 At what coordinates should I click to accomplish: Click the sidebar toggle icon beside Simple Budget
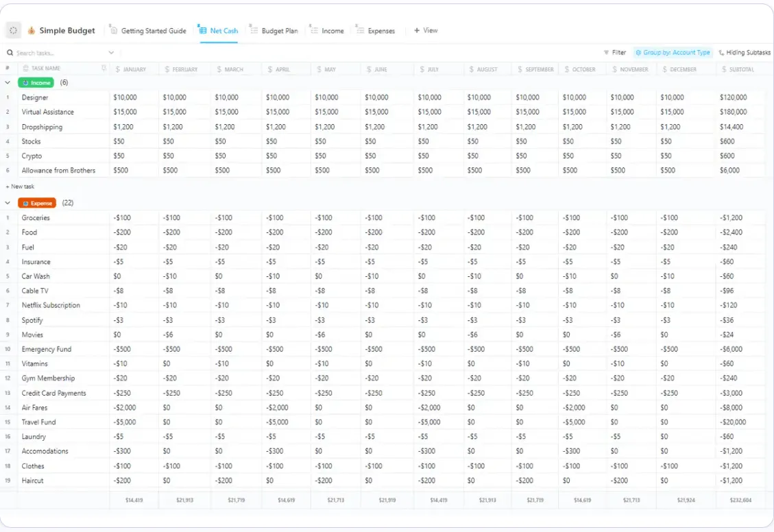click(x=13, y=31)
